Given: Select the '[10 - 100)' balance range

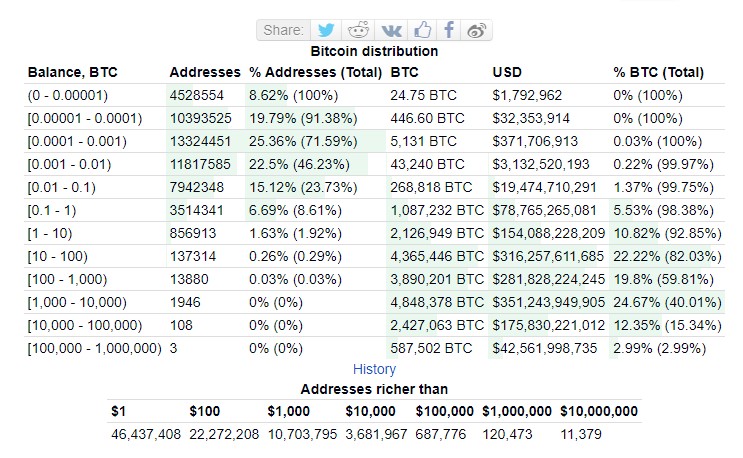Looking at the screenshot, I should pyautogui.click(x=58, y=256).
